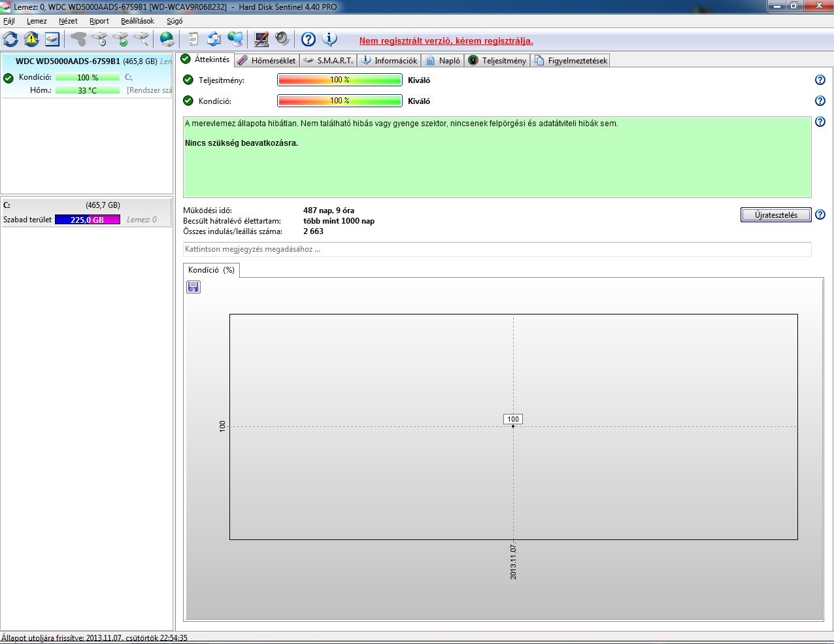834x644 pixels.
Task: Select the WDC WD5000AADS-67S9B1 disk entry
Action: (86, 76)
